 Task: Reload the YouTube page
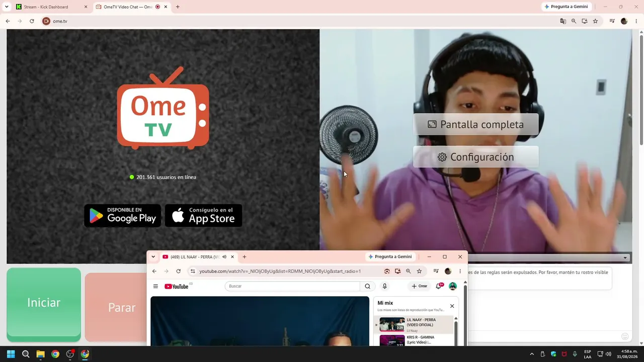(178, 271)
